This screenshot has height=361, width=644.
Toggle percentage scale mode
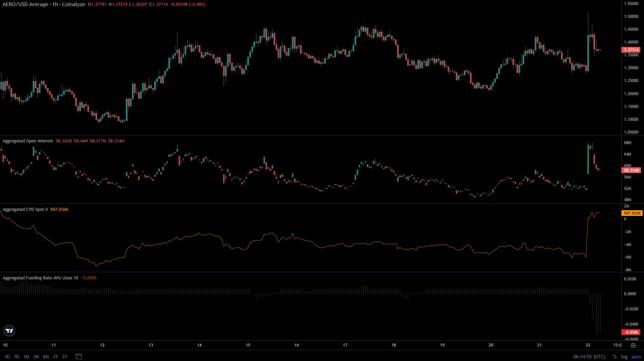coord(614,357)
